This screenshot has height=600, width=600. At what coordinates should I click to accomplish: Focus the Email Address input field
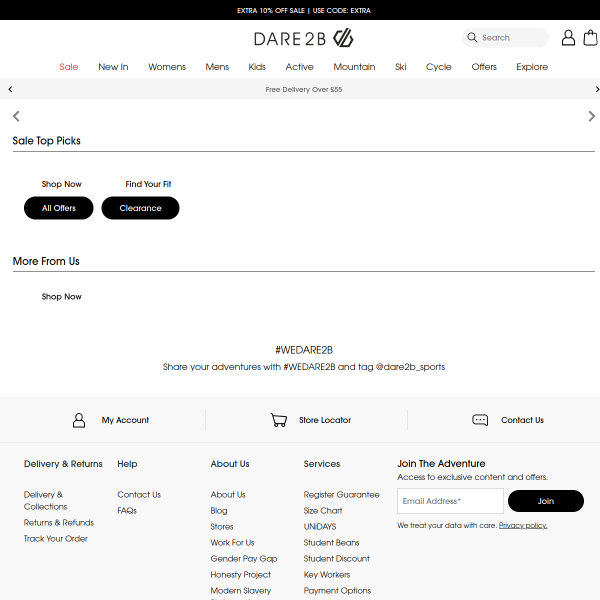click(x=450, y=501)
